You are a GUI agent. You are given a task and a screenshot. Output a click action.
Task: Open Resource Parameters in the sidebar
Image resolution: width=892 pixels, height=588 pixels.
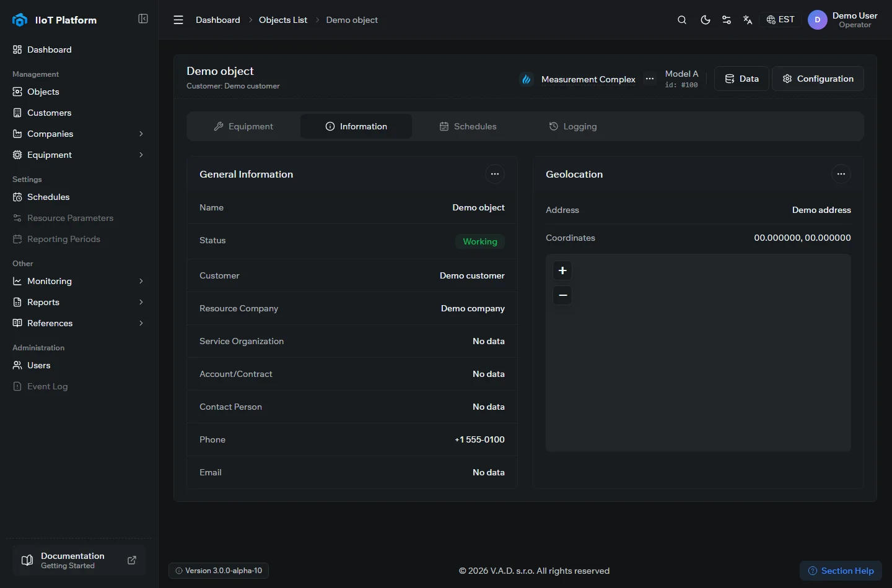pyautogui.click(x=79, y=218)
